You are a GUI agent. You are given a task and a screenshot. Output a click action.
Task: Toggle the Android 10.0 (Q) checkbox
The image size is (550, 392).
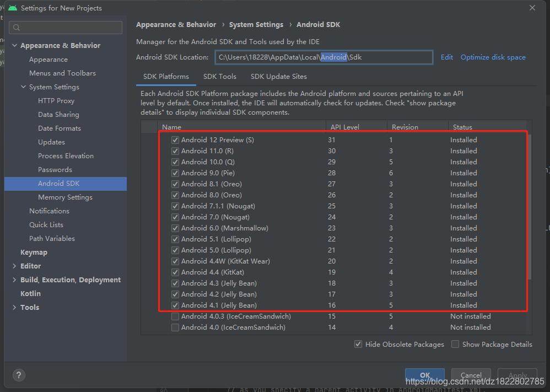[175, 162]
